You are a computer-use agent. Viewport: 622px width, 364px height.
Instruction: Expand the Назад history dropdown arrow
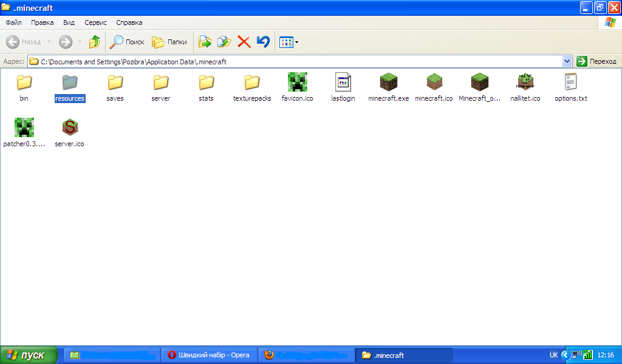[49, 42]
